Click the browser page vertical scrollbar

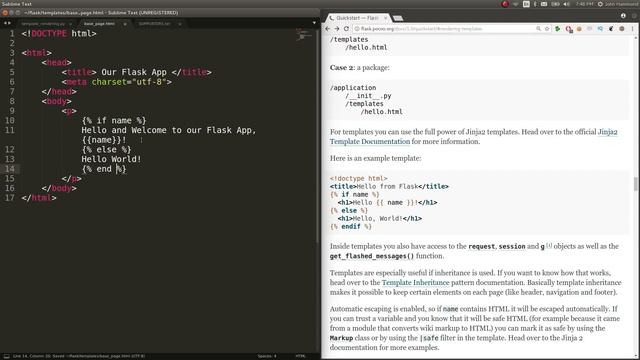point(636,184)
